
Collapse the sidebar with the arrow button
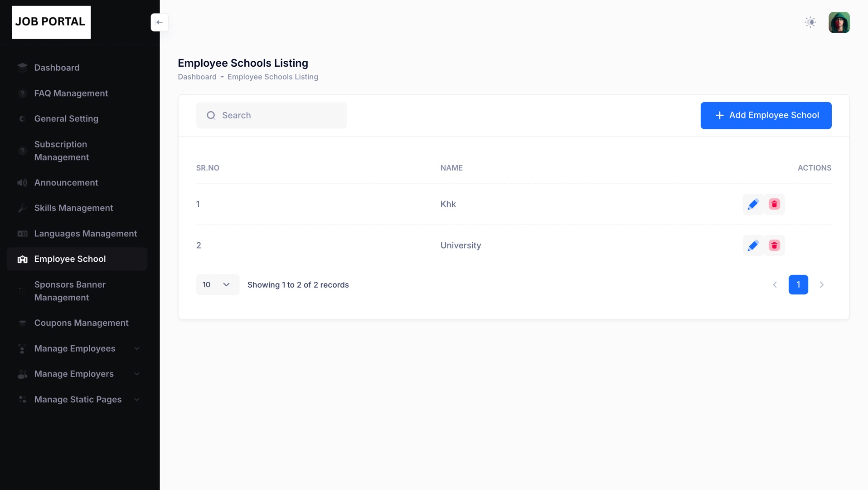(x=160, y=22)
